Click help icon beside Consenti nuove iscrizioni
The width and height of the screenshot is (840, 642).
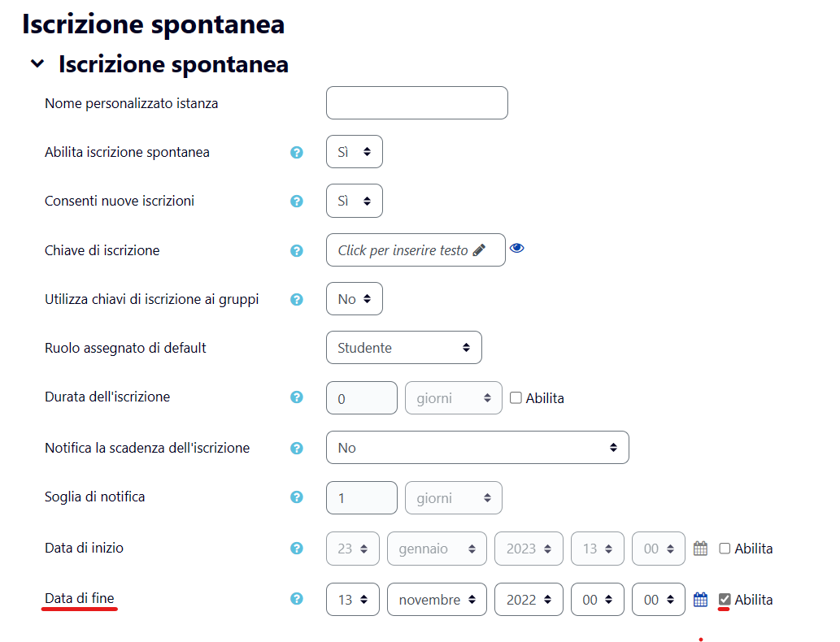point(297,202)
